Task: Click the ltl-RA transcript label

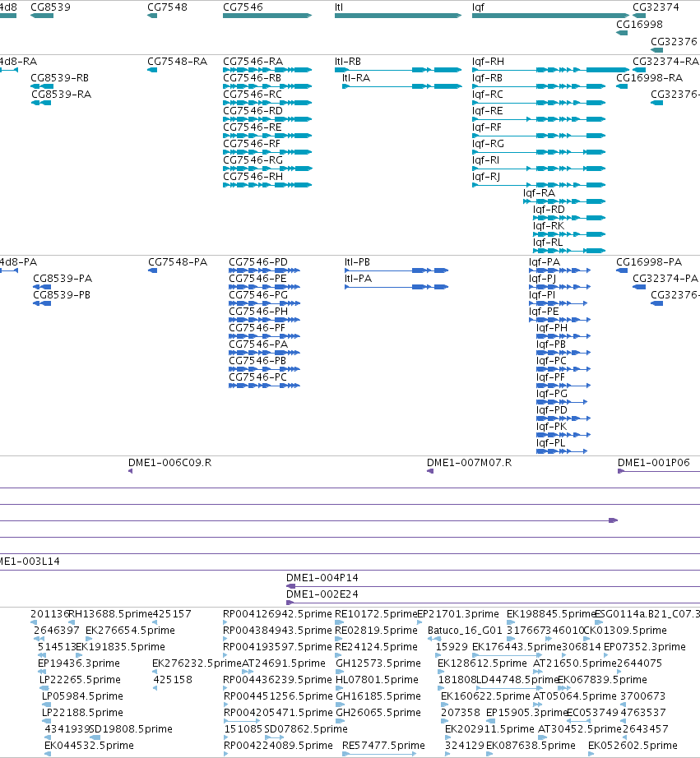Action: coord(356,78)
